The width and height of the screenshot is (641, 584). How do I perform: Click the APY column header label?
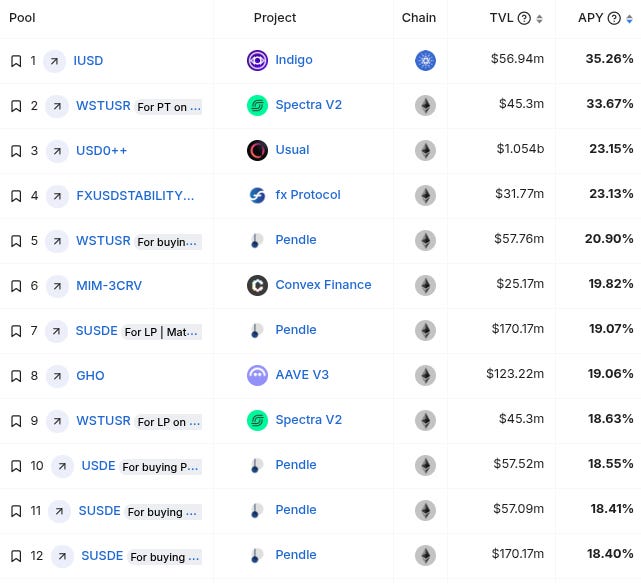tap(590, 18)
